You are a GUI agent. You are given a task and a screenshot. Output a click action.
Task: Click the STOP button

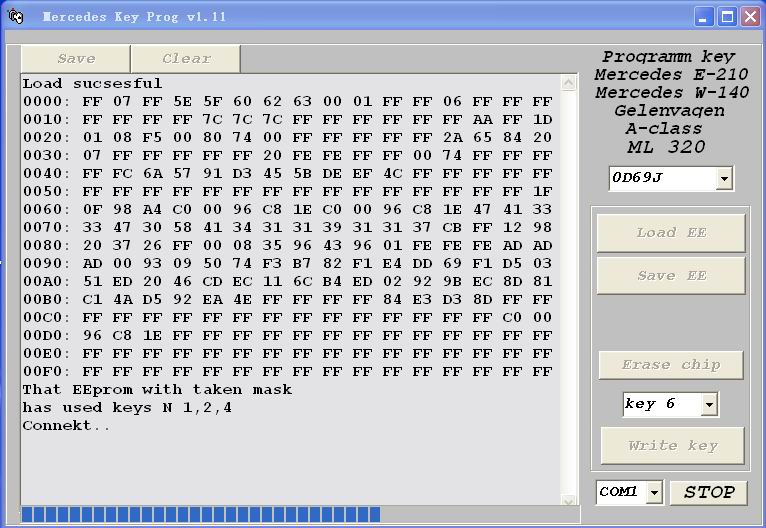pyautogui.click(x=708, y=492)
